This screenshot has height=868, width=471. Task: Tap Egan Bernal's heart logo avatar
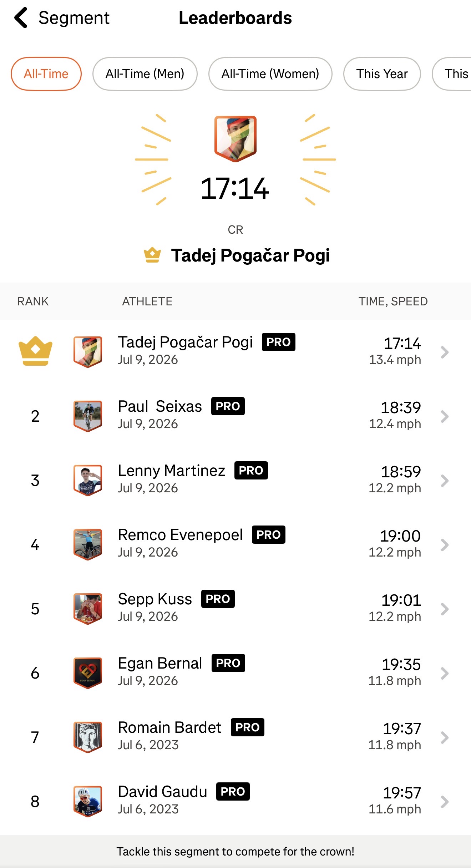88,673
